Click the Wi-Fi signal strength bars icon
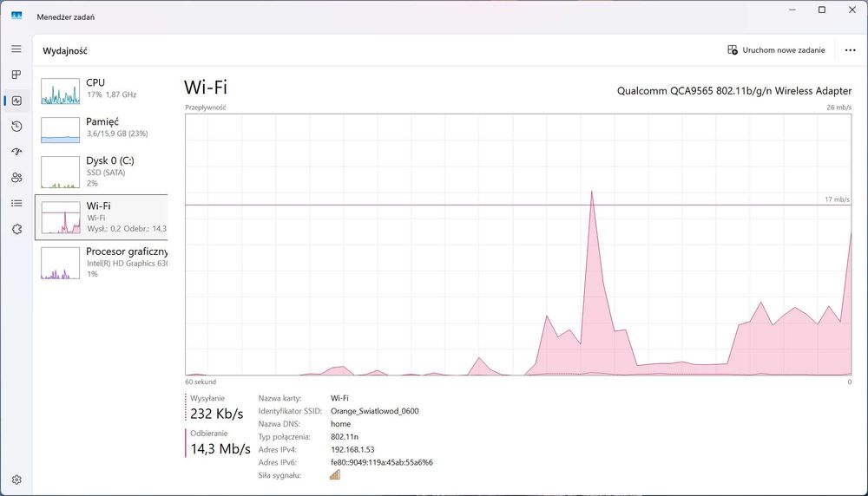 pyautogui.click(x=335, y=474)
